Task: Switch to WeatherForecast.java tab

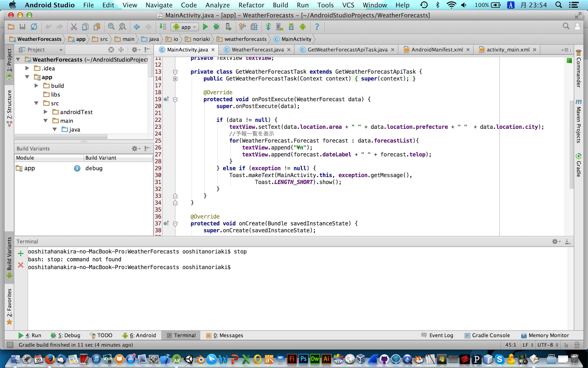Action: coord(257,50)
